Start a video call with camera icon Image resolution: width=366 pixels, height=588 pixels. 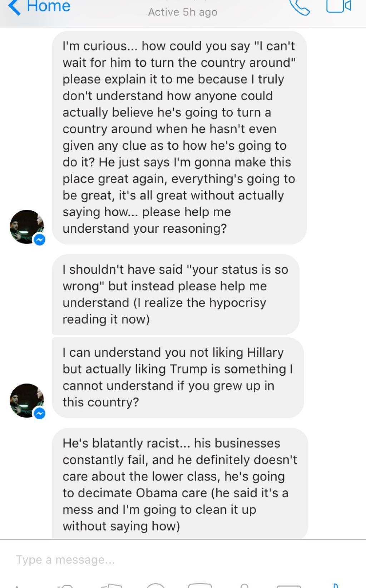click(338, 6)
